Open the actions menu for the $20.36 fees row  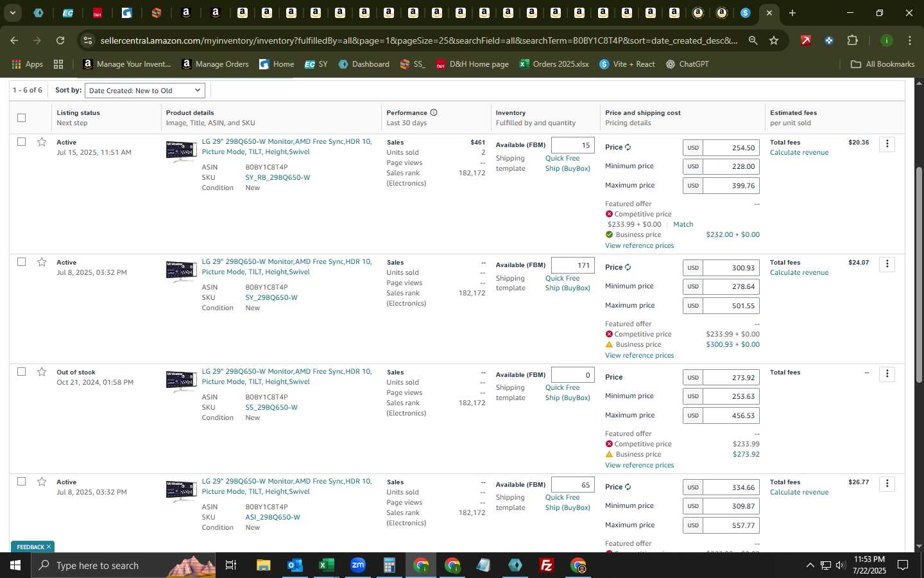pyautogui.click(x=887, y=144)
